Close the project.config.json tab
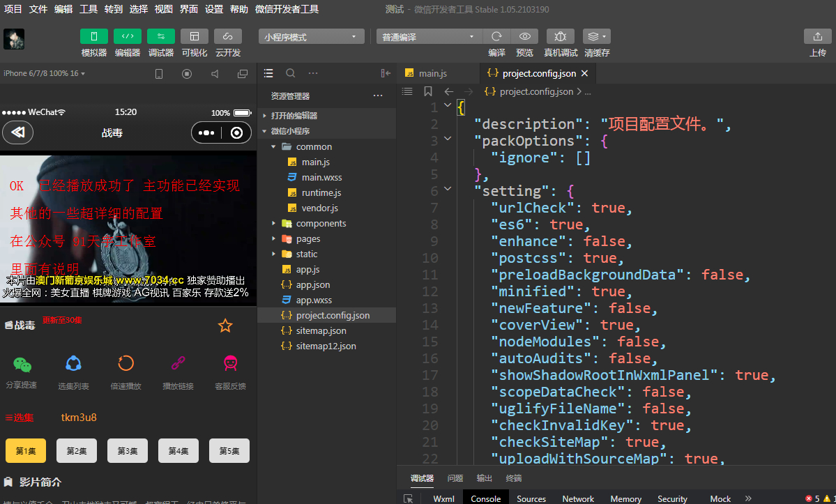 pyautogui.click(x=585, y=73)
